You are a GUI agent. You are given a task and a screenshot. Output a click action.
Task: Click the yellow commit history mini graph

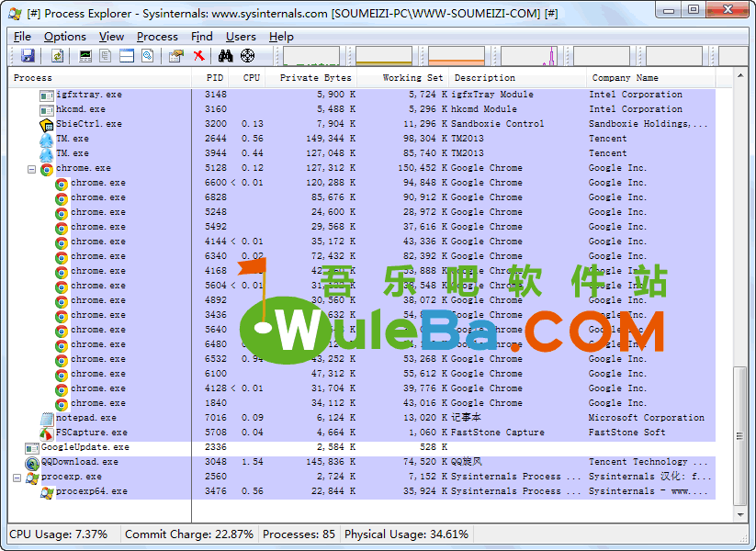pos(384,56)
